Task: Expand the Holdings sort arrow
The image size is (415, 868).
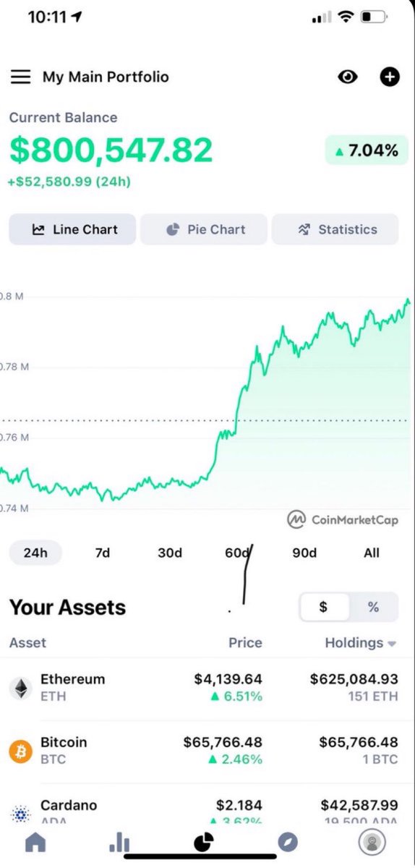Action: [393, 643]
